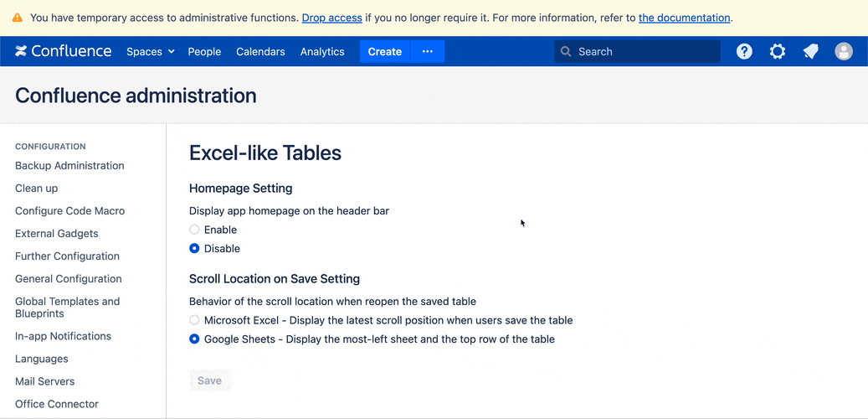Open the settings gear icon
Viewport: 868px width, 419px height.
pyautogui.click(x=778, y=51)
